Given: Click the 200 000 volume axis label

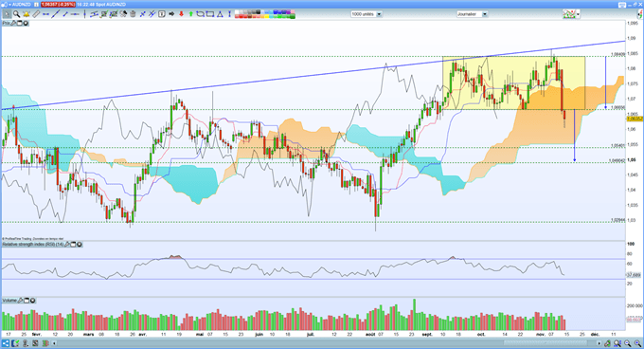Looking at the screenshot, I should click(x=635, y=305).
